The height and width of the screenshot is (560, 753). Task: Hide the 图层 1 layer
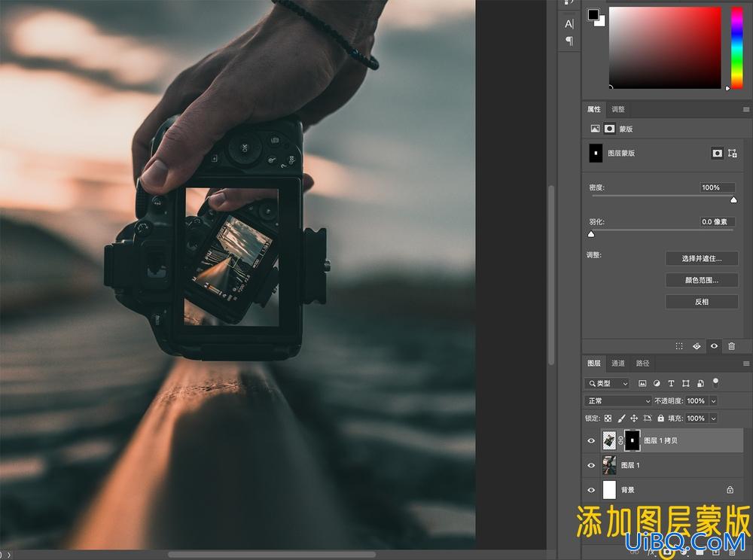pos(591,465)
